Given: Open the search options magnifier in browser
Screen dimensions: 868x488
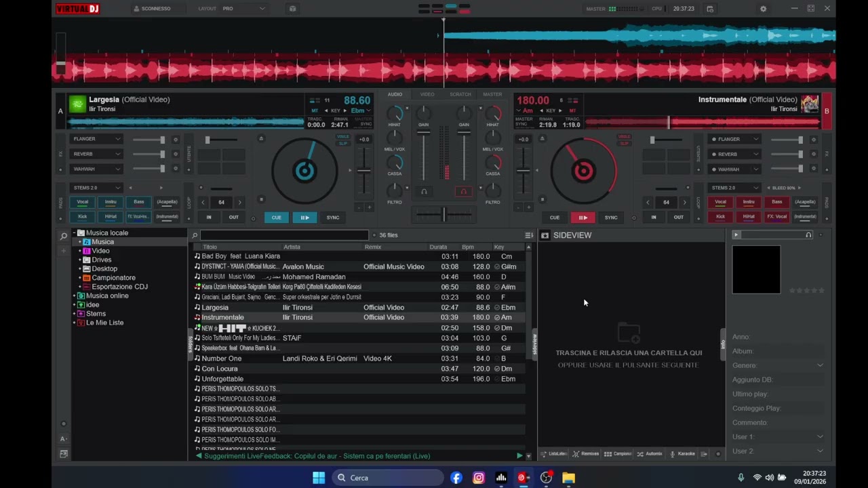Looking at the screenshot, I should 195,235.
